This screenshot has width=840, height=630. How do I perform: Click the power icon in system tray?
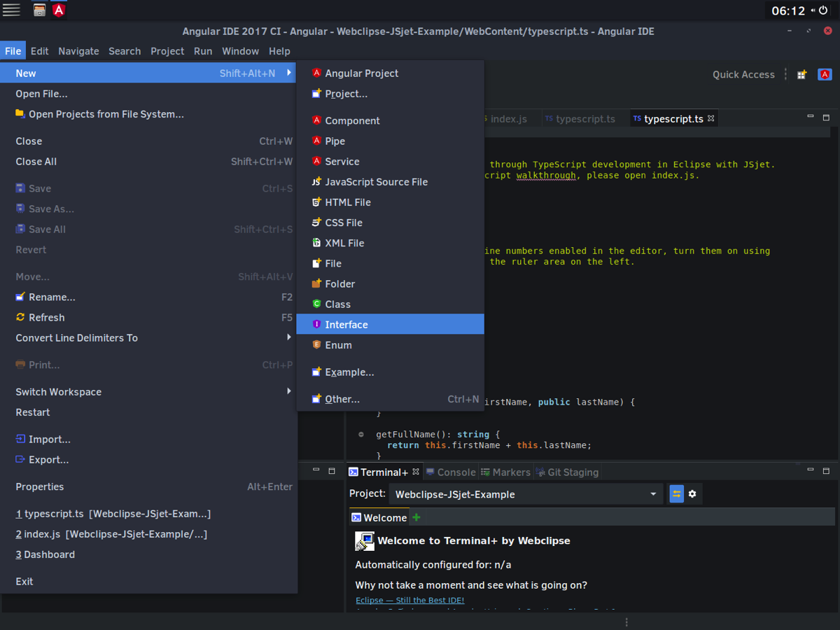(x=822, y=10)
